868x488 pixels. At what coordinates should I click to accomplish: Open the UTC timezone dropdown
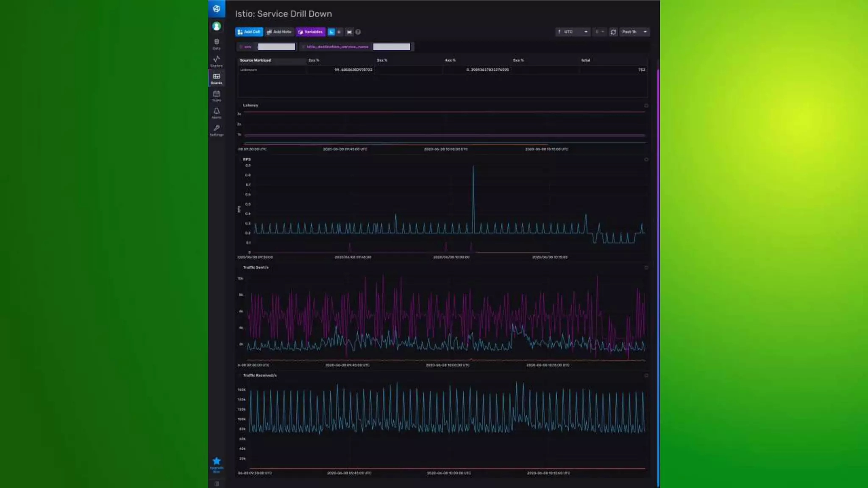573,32
